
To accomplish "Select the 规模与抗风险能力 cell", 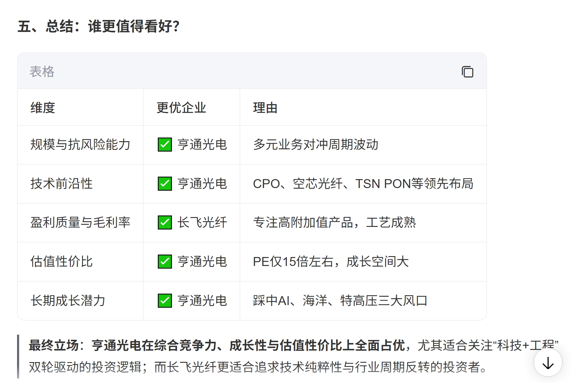I will click(x=80, y=145).
